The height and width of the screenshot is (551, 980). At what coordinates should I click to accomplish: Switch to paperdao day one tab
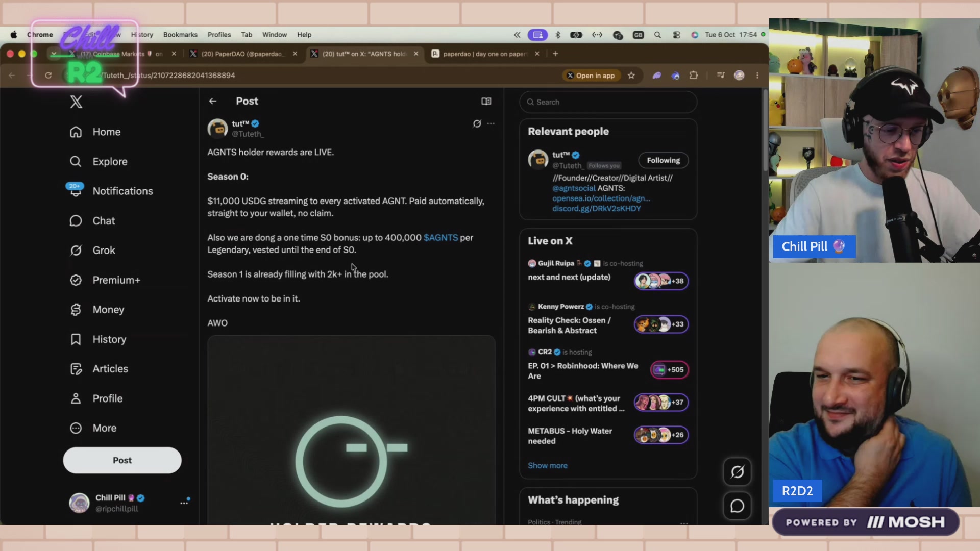coord(485,54)
